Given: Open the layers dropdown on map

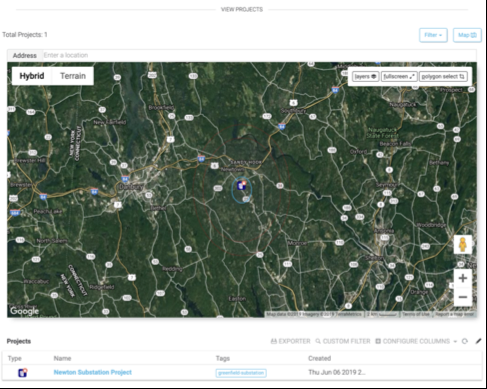Looking at the screenshot, I should (x=365, y=77).
